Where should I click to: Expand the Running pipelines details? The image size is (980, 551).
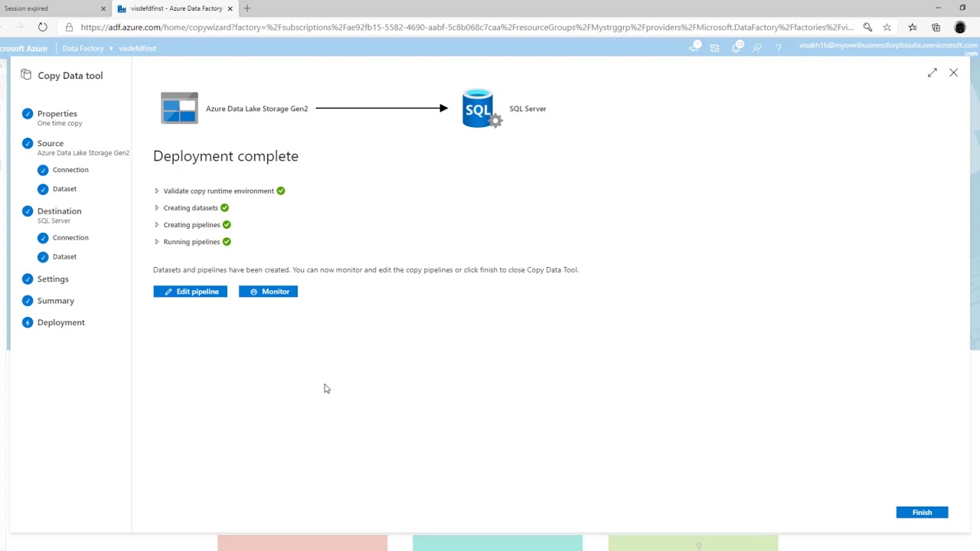(x=157, y=242)
